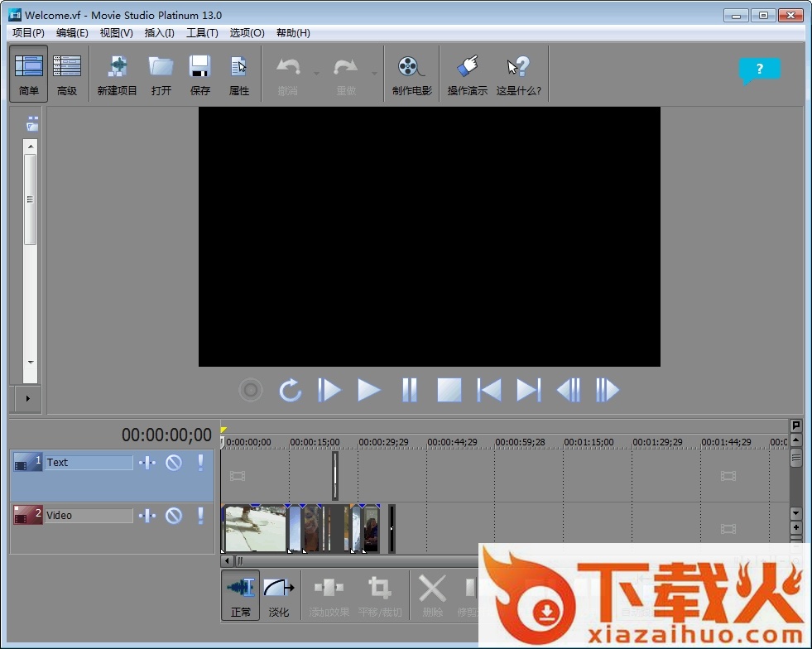Screen dimensions: 812x649
Task: Mute the Text track
Action: pos(174,463)
